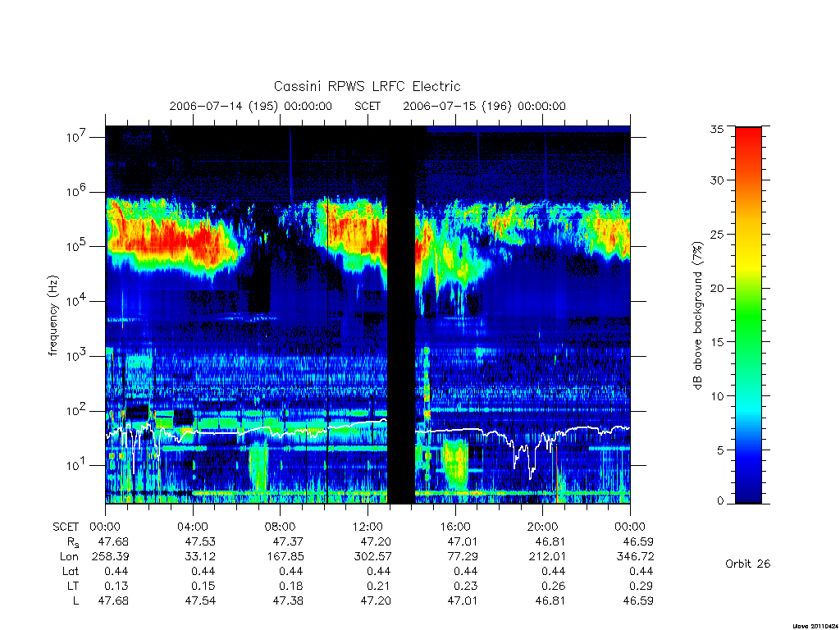This screenshot has width=840, height=630.
Task: Click the rainbow colorbar gradient strip
Action: 748,316
